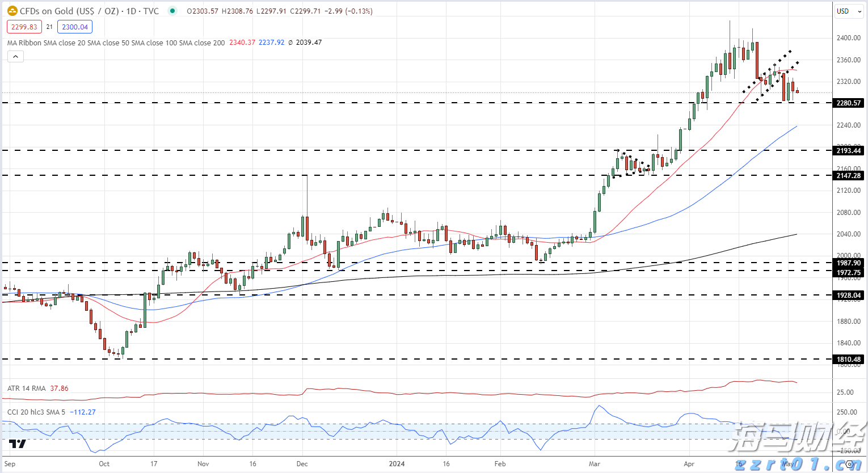Click the Feb label on time axis
Screen dimensions: 868x473
point(500,464)
